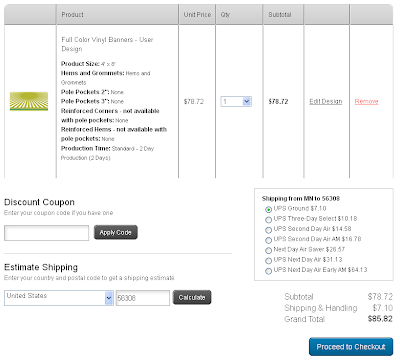This screenshot has width=400, height=360.
Task: Click the Edit Design link
Action: pos(326,101)
